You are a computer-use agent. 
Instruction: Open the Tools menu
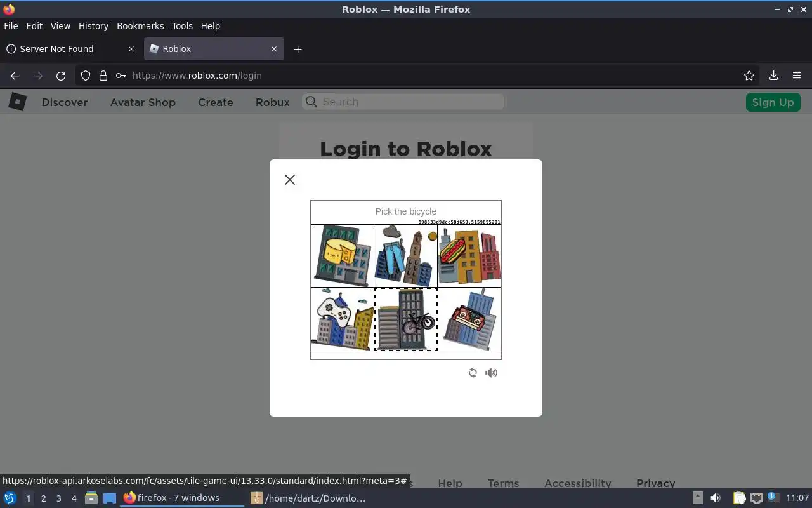(182, 26)
